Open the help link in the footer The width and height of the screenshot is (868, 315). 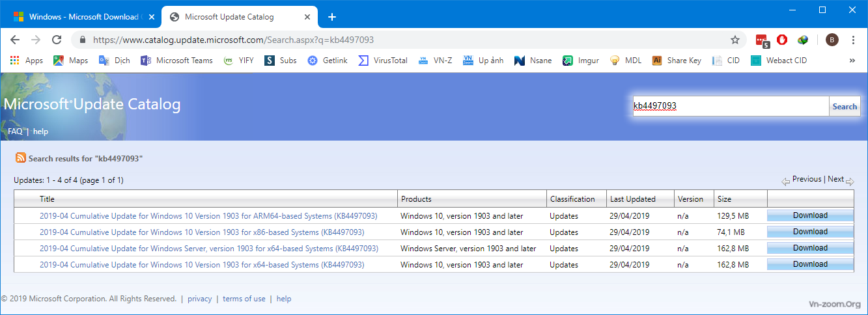tap(284, 299)
